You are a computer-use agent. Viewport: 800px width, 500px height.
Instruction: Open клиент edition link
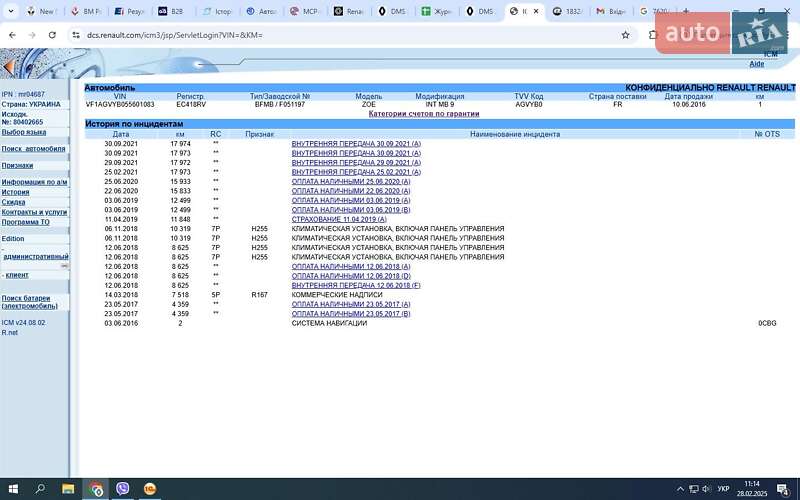16,275
